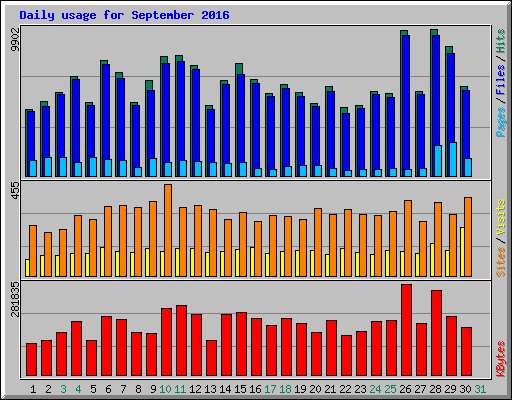Select the cyan Pages bar for day 28

(x=438, y=161)
